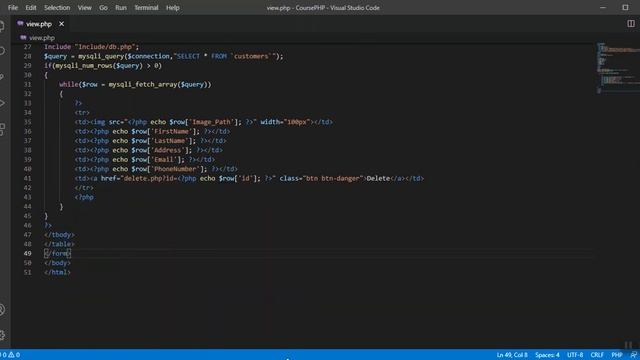Click the include db.php statement on line 27
This screenshot has width=640, height=360.
[91, 47]
